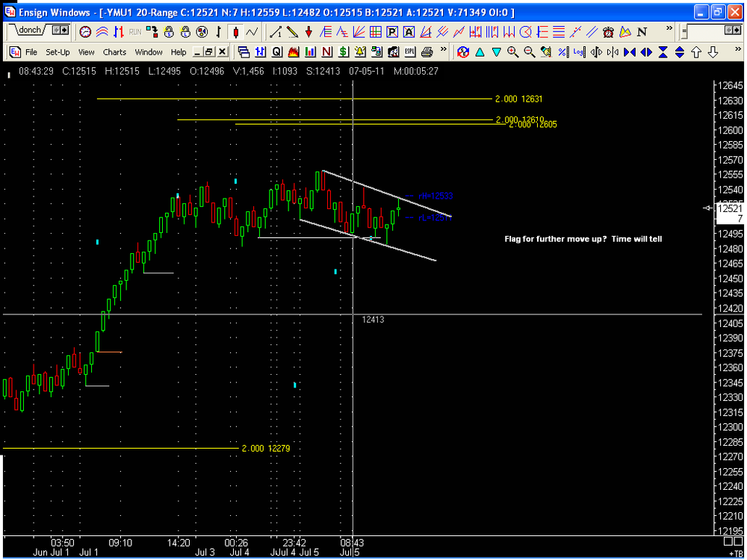
Task: Toggle the percent scale icon
Action: pyautogui.click(x=562, y=52)
